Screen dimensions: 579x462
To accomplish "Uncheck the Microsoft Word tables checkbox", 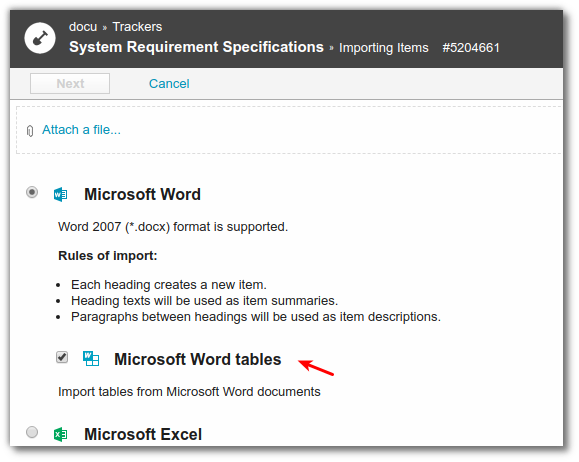I will pyautogui.click(x=62, y=357).
